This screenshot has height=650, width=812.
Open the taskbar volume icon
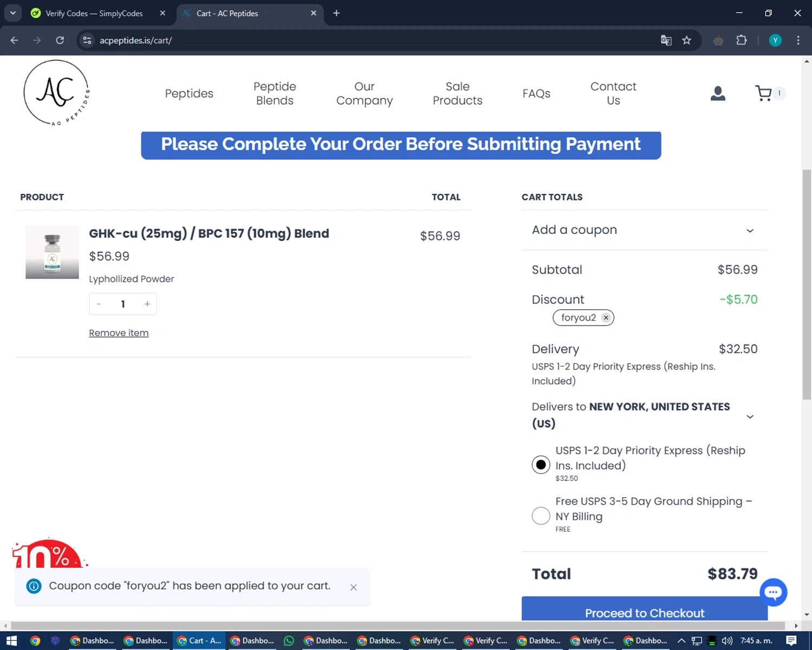727,641
